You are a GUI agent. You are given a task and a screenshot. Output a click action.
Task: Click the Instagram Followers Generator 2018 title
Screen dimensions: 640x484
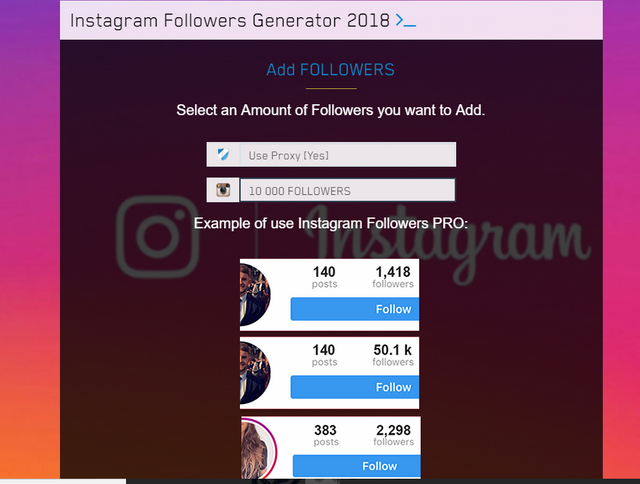(x=230, y=20)
